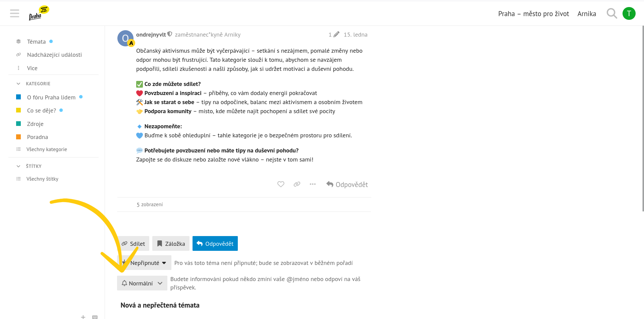The image size is (644, 319).
Task: Copy post link via chain icon
Action: pos(297,184)
